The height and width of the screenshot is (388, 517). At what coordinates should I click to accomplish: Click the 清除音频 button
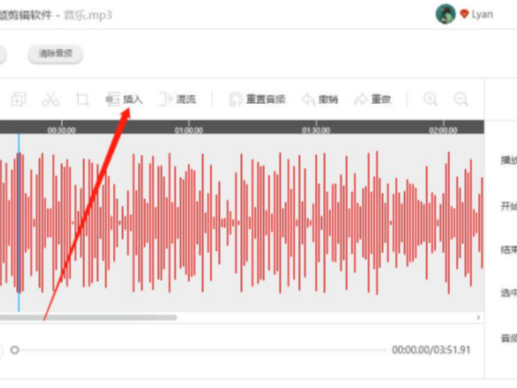coord(55,53)
